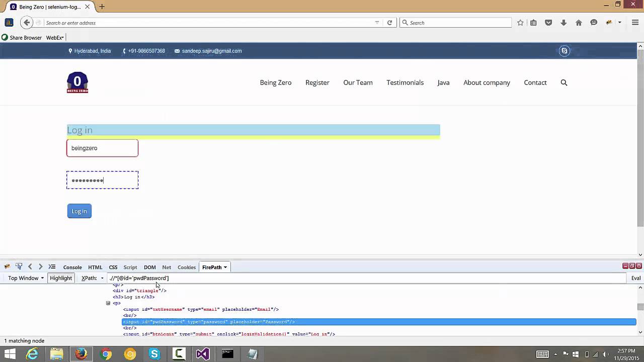Switch to the CSS tab
The width and height of the screenshot is (644, 362).
(x=113, y=267)
